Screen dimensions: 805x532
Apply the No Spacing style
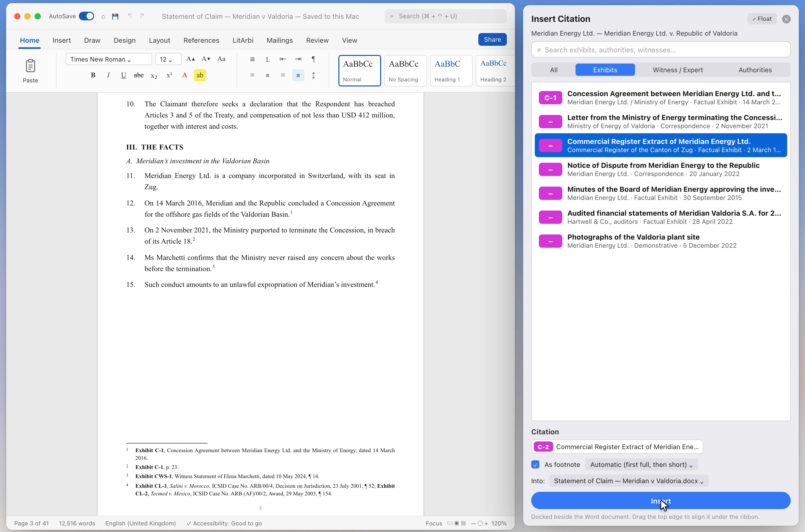(405, 71)
